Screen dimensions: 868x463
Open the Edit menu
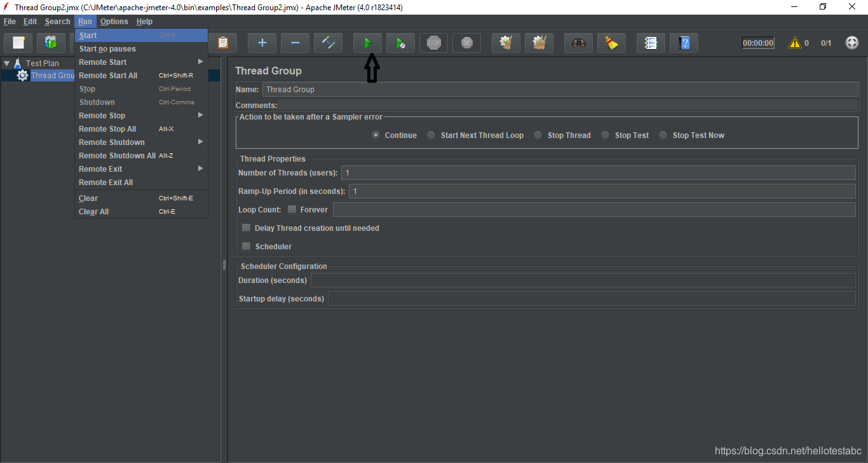point(30,22)
